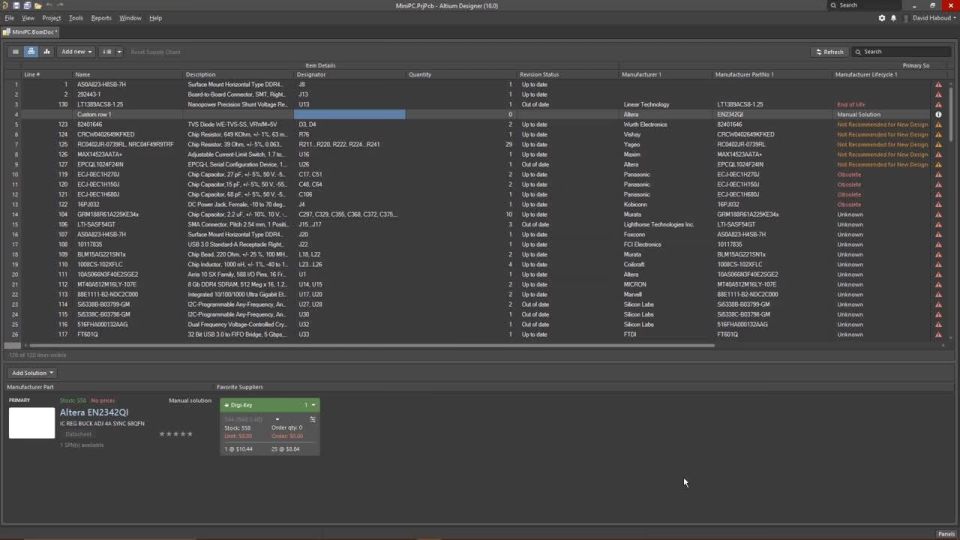Click the Panels button
This screenshot has height=540, width=960.
(946, 534)
